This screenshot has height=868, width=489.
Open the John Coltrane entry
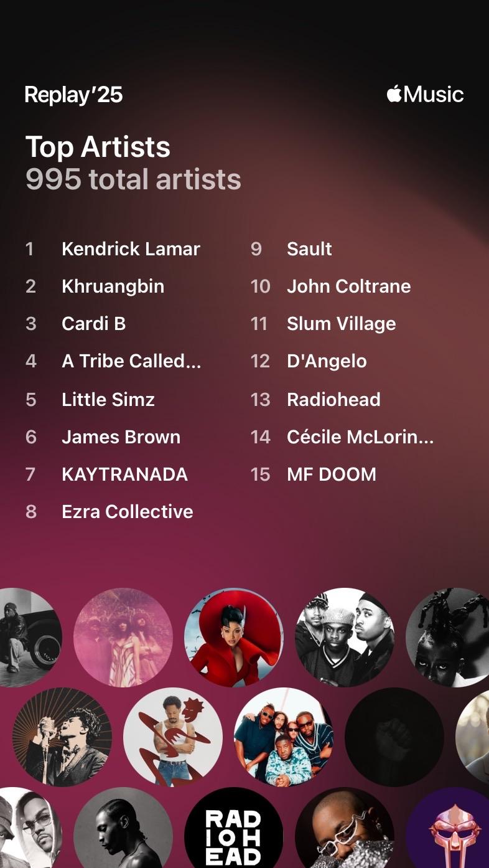[x=348, y=286]
